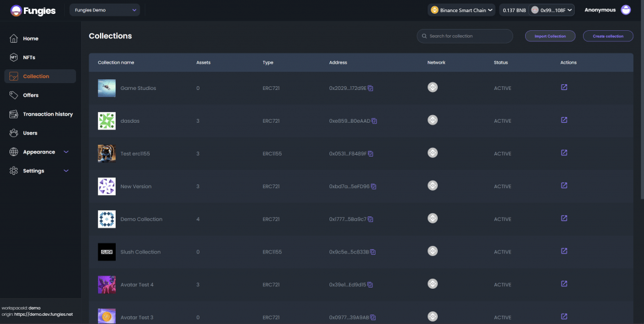Copy the dasdas collection address
The height and width of the screenshot is (324, 644).
(374, 121)
